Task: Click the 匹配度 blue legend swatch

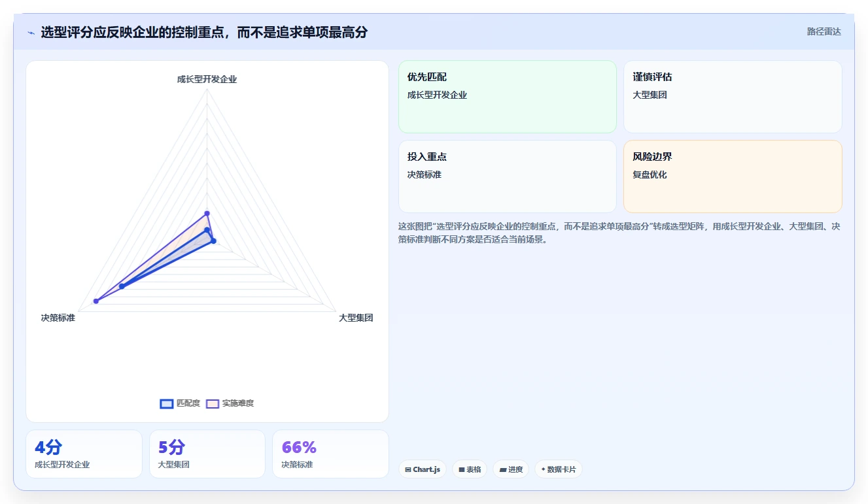Action: [x=167, y=403]
